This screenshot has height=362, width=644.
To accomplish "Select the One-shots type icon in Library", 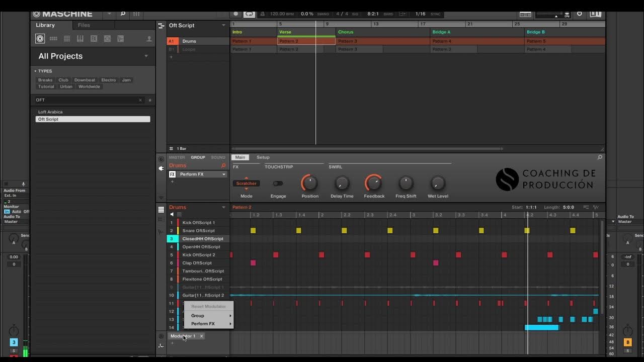I will (x=120, y=39).
